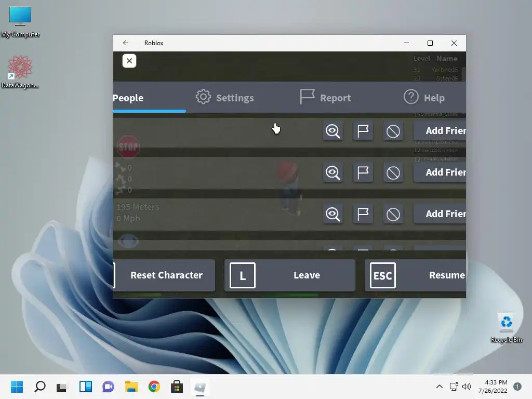This screenshot has height=399, width=532.
Task: Switch to the People tab
Action: point(149,98)
